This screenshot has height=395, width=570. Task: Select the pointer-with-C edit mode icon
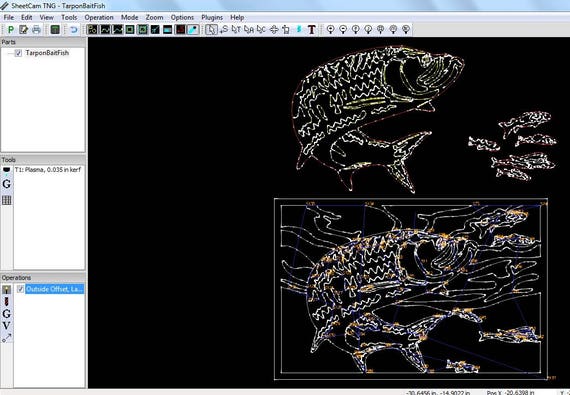261,29
